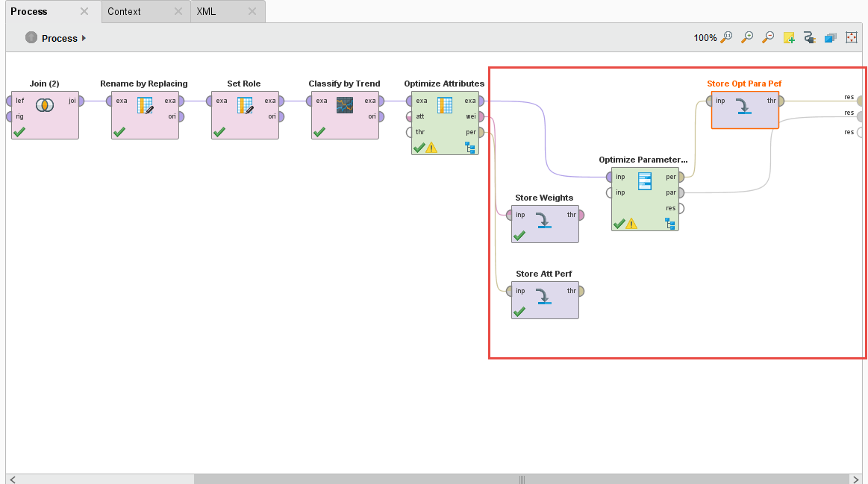Screen dimensions: 868x484
Task: Select the Store Att Perf arrow icon
Action: click(x=544, y=296)
